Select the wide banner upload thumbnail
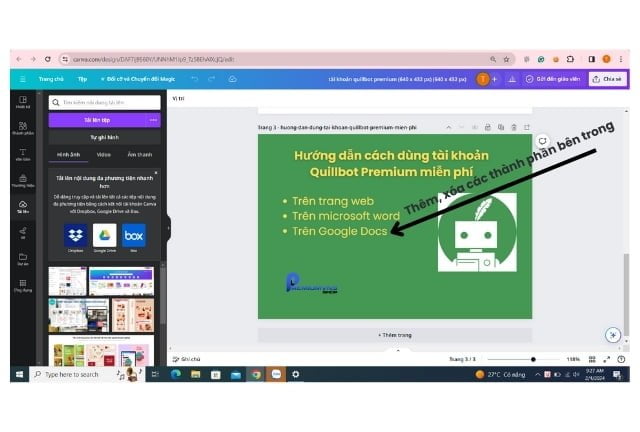 click(x=122, y=281)
